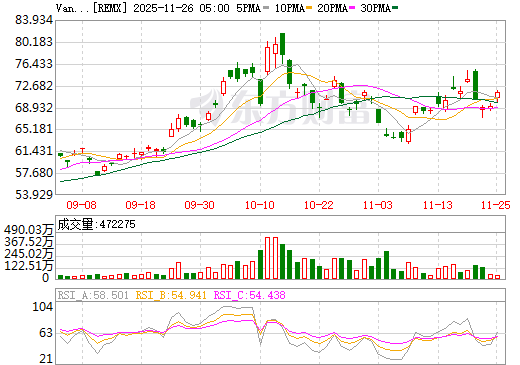
Task: Click the 11-13 date axis label
Action: click(x=438, y=205)
